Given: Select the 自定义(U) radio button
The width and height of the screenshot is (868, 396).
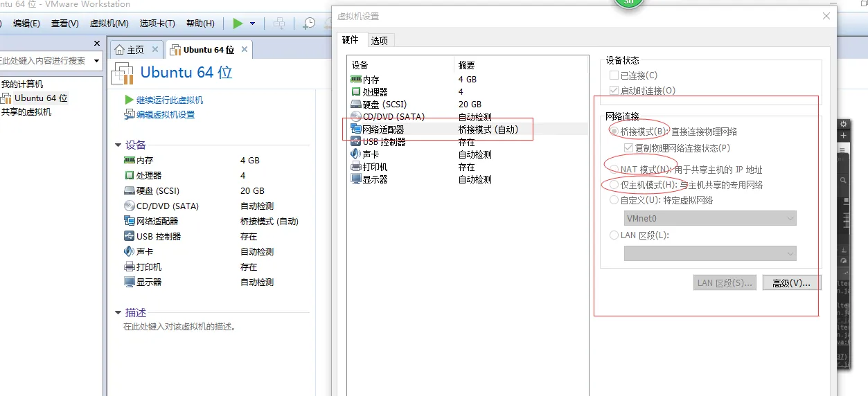Looking at the screenshot, I should (x=614, y=200).
